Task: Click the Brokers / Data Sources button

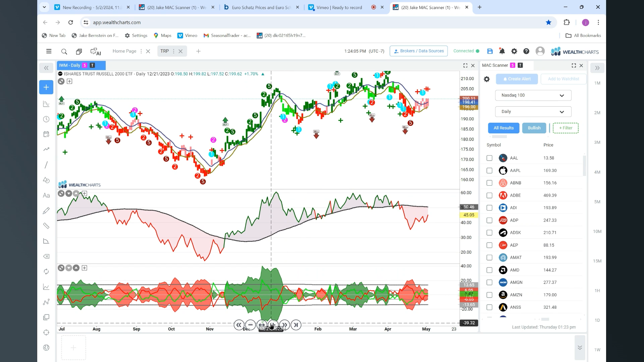Action: (419, 51)
